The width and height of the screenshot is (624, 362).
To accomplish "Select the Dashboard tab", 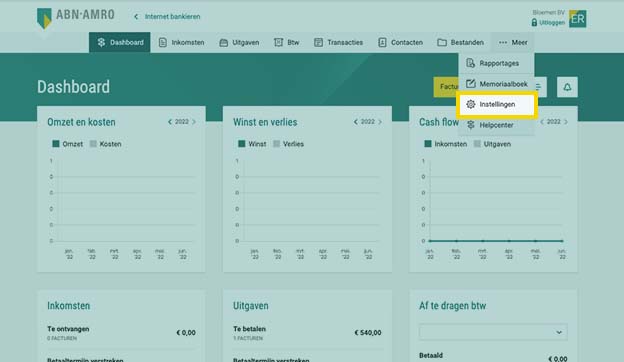I will click(120, 42).
